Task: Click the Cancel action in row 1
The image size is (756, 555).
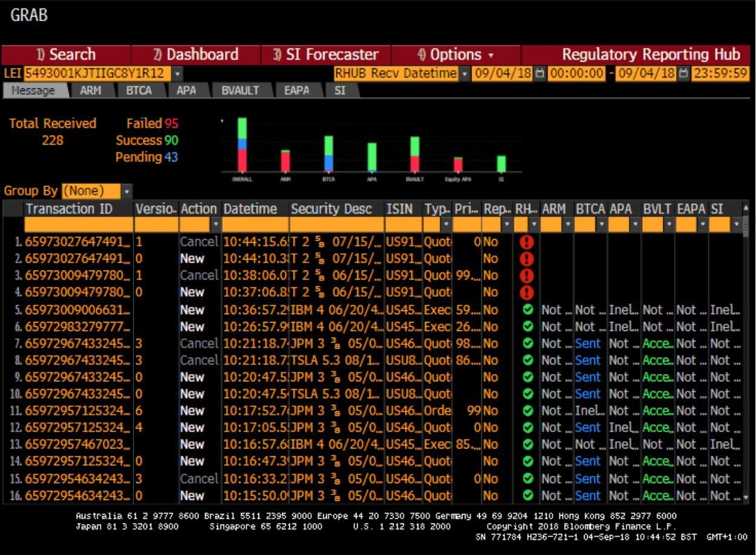Action: pyautogui.click(x=199, y=242)
